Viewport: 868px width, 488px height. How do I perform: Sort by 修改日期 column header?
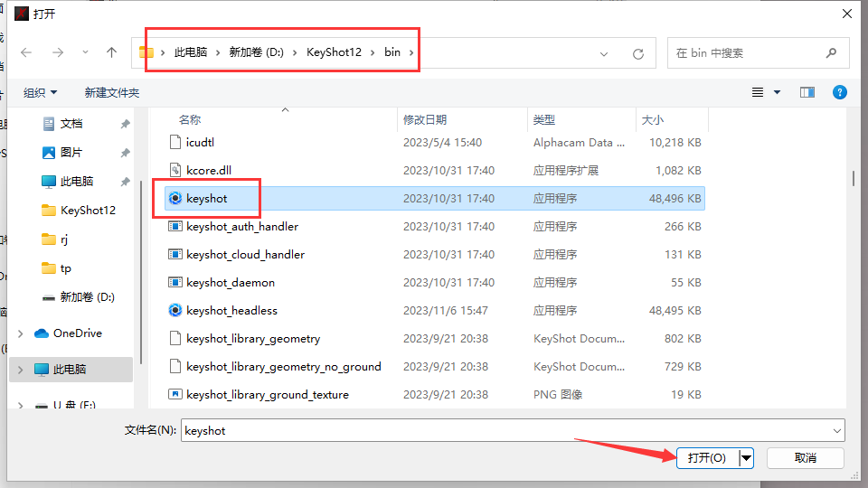pos(425,119)
